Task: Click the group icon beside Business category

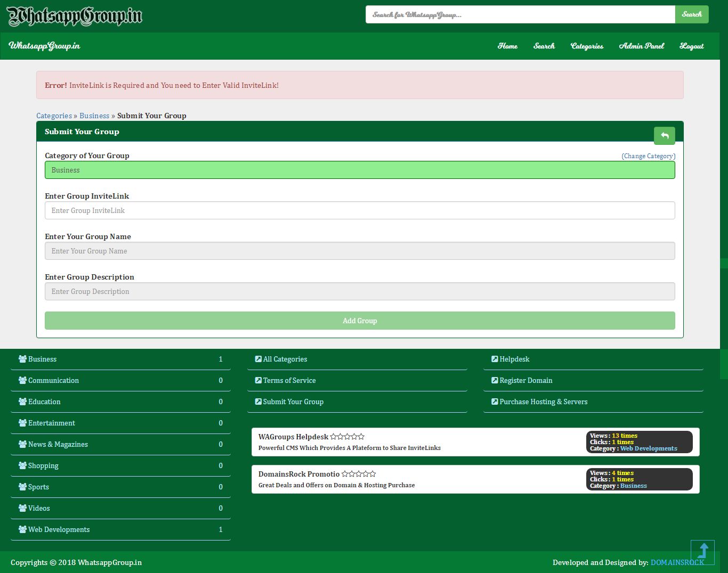Action: [x=22, y=359]
